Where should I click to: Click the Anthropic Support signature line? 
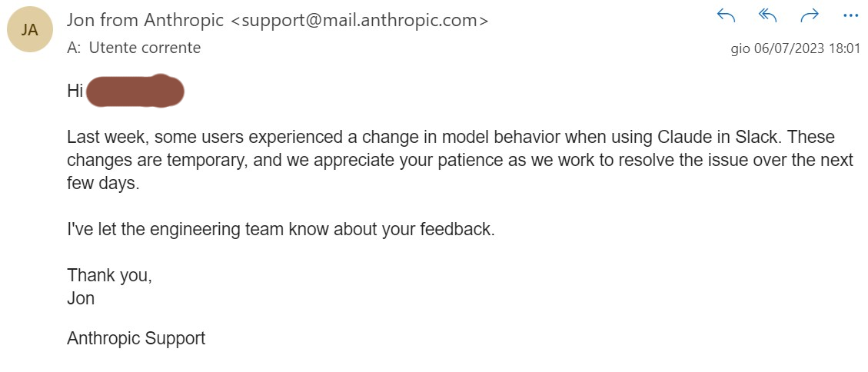click(x=136, y=338)
